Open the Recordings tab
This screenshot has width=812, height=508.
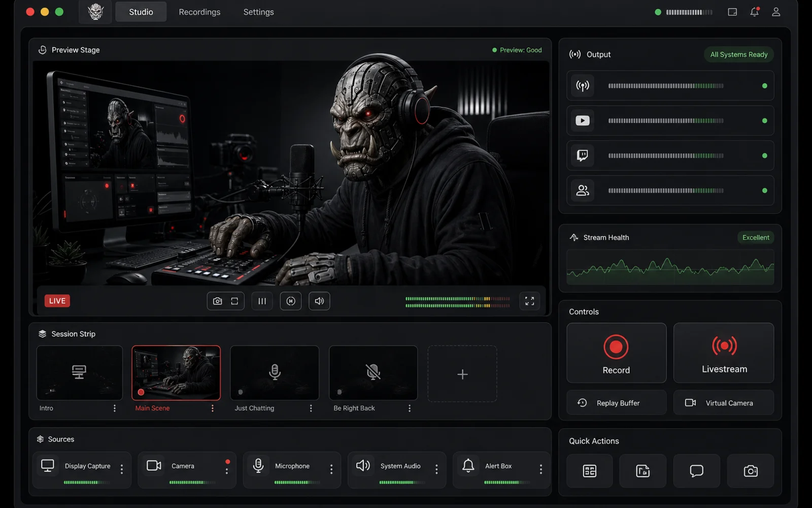[199, 12]
